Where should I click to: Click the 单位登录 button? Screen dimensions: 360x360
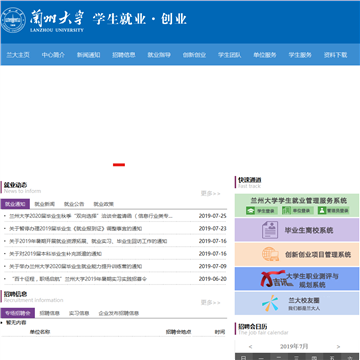(x=297, y=211)
